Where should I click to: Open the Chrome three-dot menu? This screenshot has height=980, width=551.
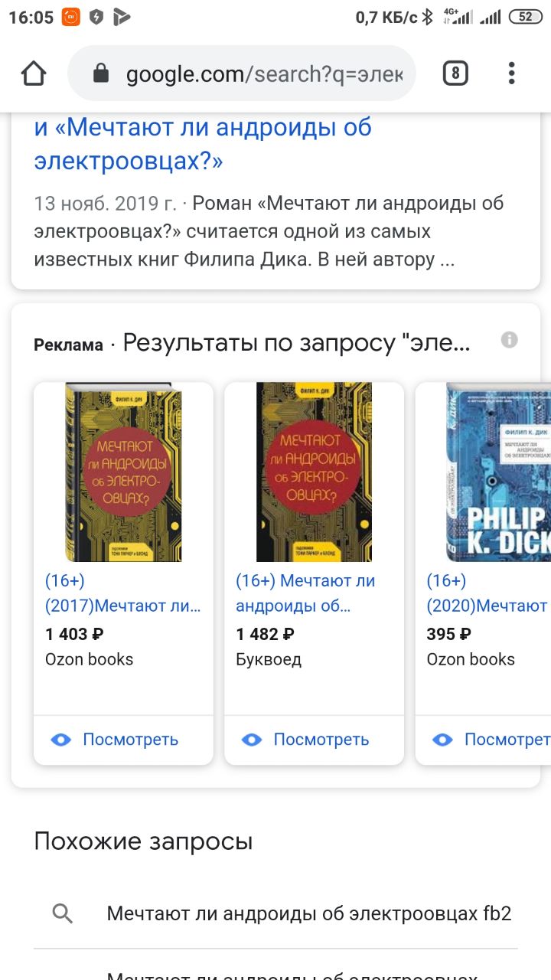click(x=511, y=73)
